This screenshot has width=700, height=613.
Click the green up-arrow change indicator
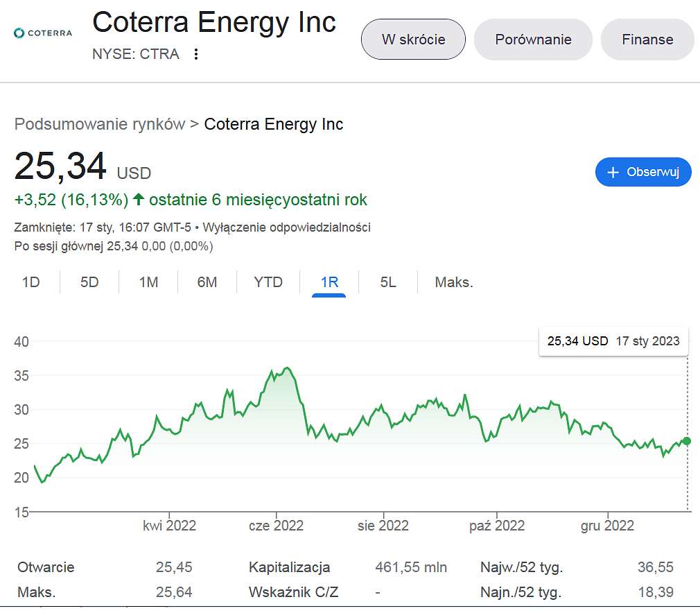click(139, 199)
